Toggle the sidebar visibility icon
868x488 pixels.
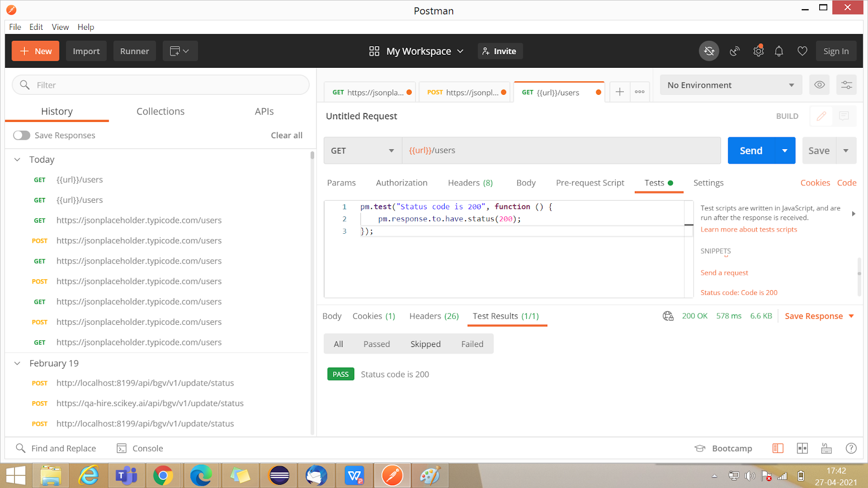[778, 448]
